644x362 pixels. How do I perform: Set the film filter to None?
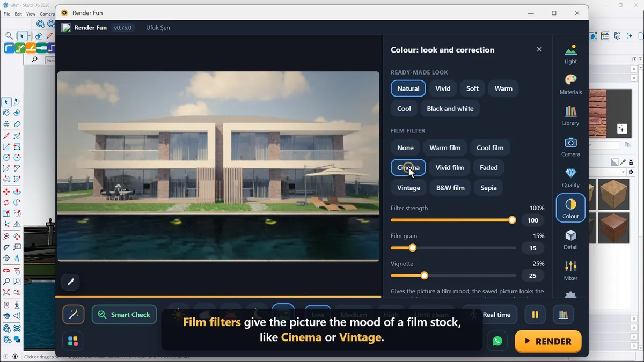(x=406, y=148)
